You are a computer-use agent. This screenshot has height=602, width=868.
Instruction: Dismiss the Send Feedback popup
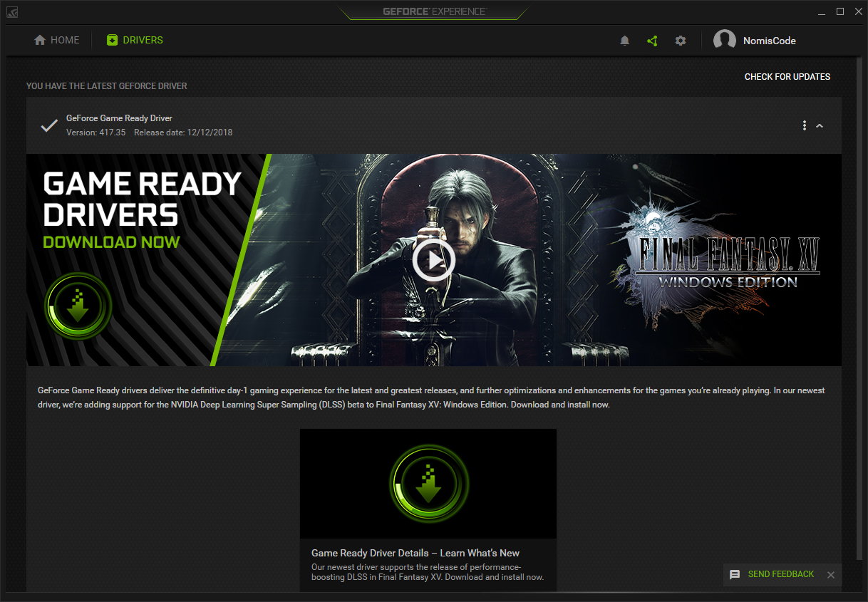point(831,575)
